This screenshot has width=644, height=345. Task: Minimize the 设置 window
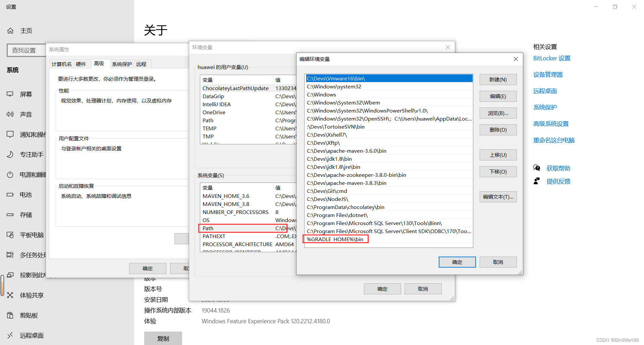pos(596,7)
